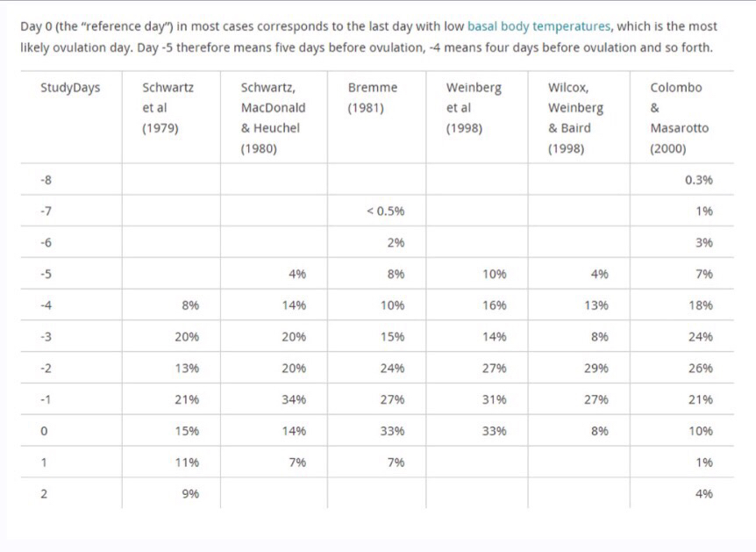Click the StudyDays column header
The image size is (756, 552).
[x=70, y=88]
